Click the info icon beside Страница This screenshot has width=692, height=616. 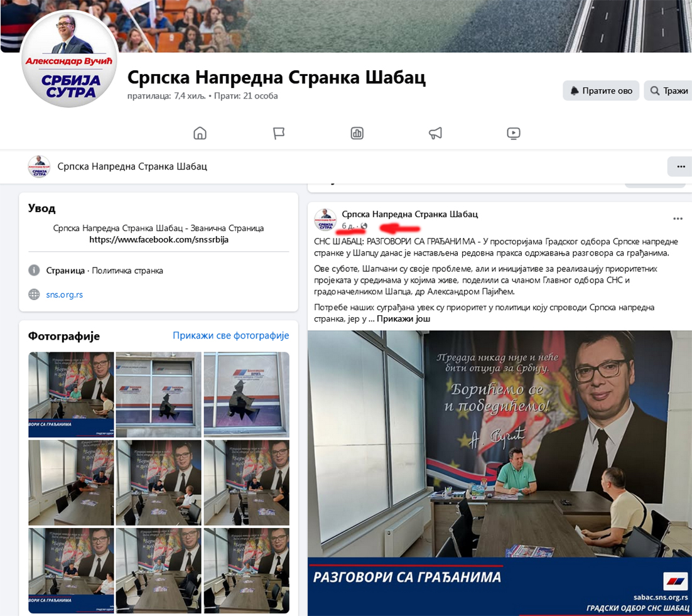pyautogui.click(x=34, y=270)
